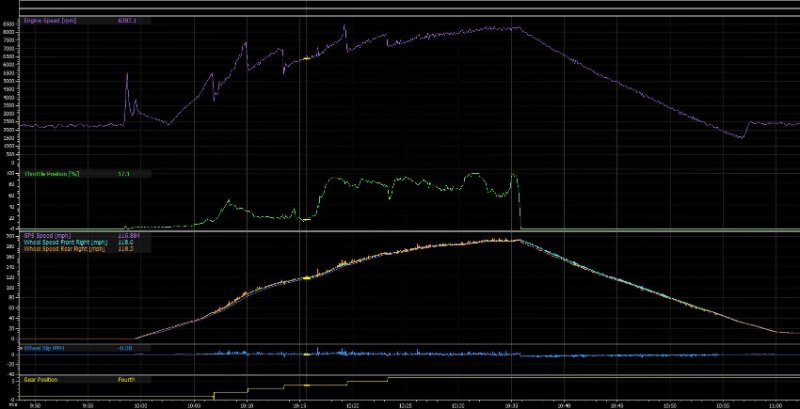This screenshot has width=800, height=409.
Task: Click the 10:35 time axis label
Action: (511, 406)
